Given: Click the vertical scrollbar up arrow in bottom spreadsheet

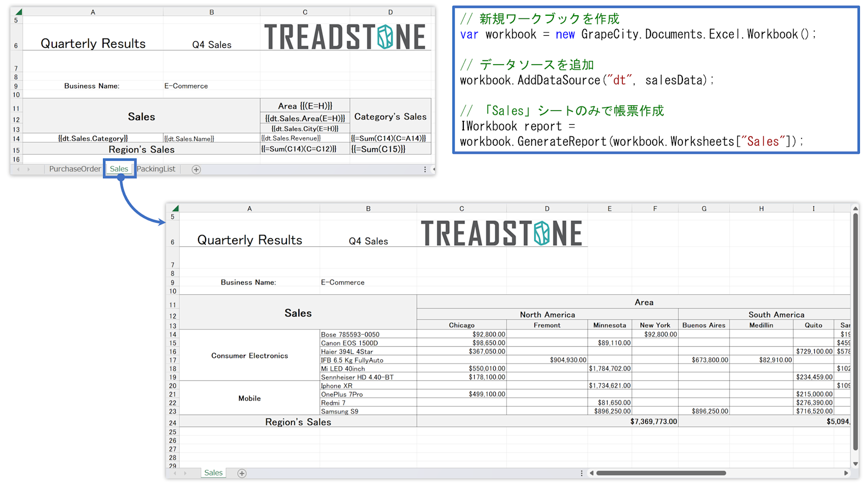Looking at the screenshot, I should 856,208.
